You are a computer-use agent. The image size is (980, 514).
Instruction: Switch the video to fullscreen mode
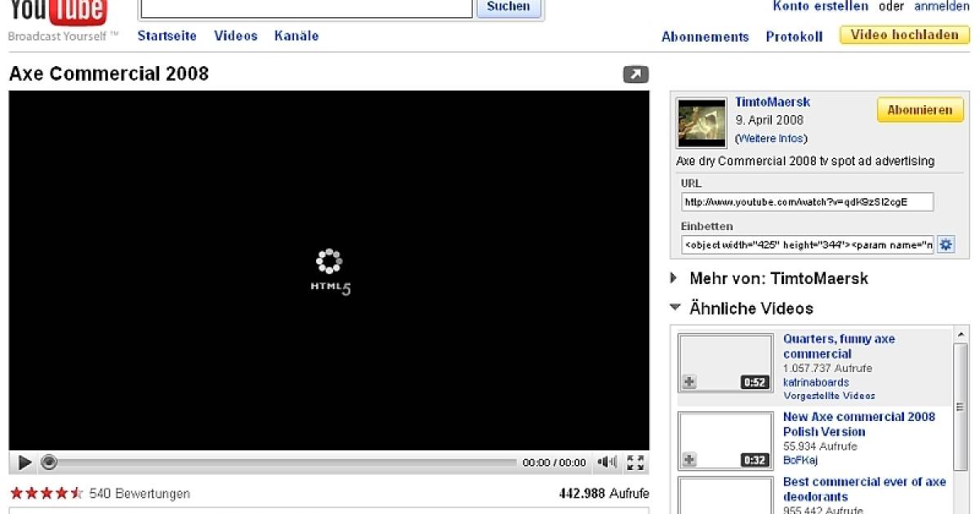(635, 463)
